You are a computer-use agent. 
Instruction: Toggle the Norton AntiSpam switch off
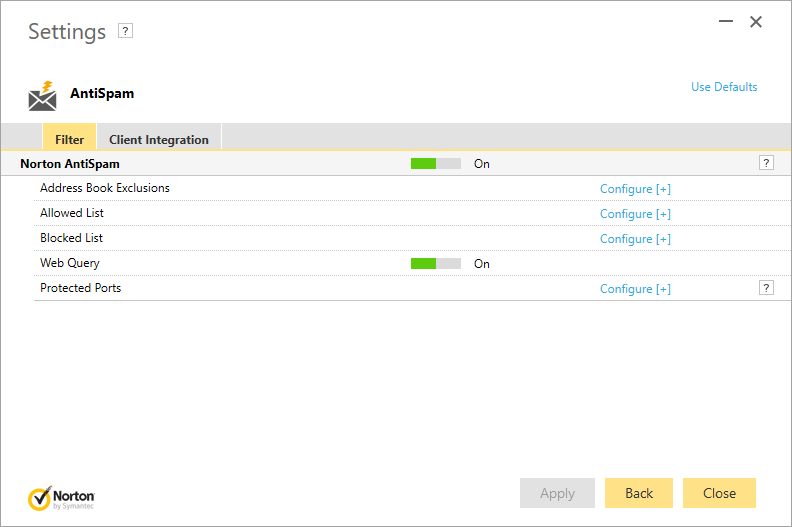coord(436,164)
